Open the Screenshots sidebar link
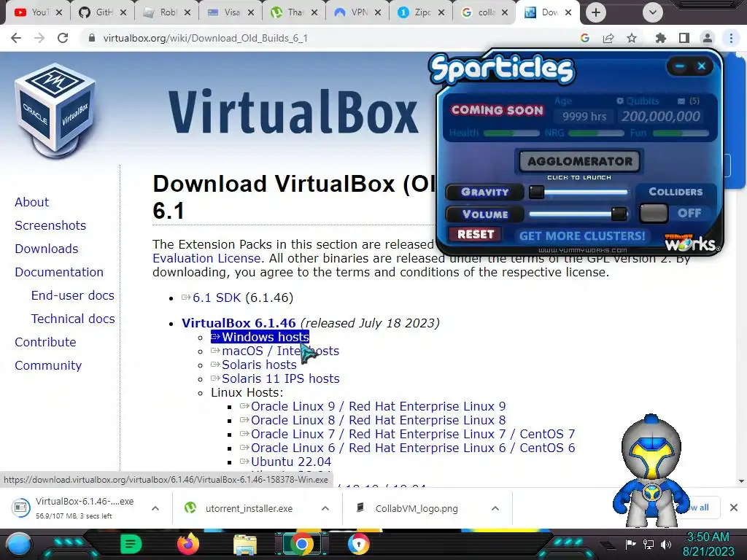 [x=50, y=225]
